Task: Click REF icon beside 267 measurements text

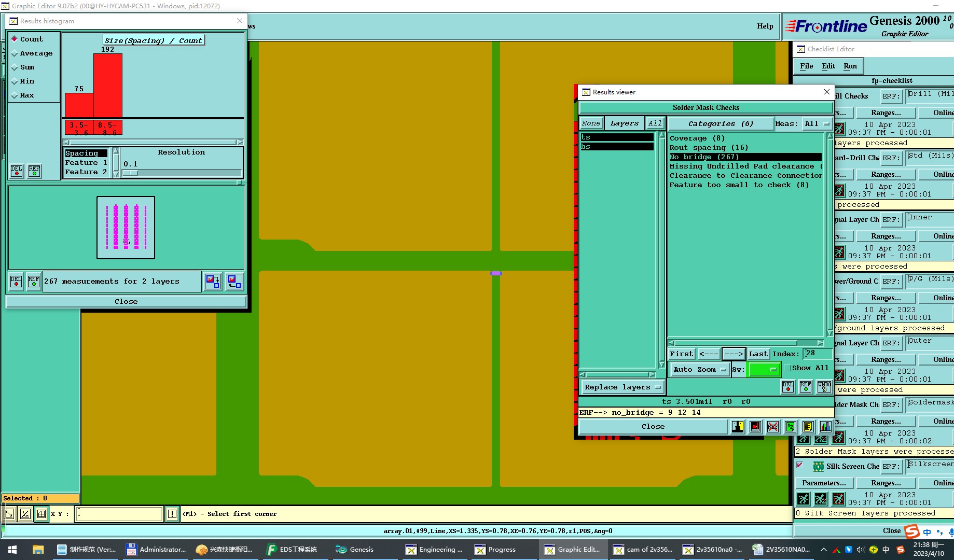Action: (x=34, y=281)
